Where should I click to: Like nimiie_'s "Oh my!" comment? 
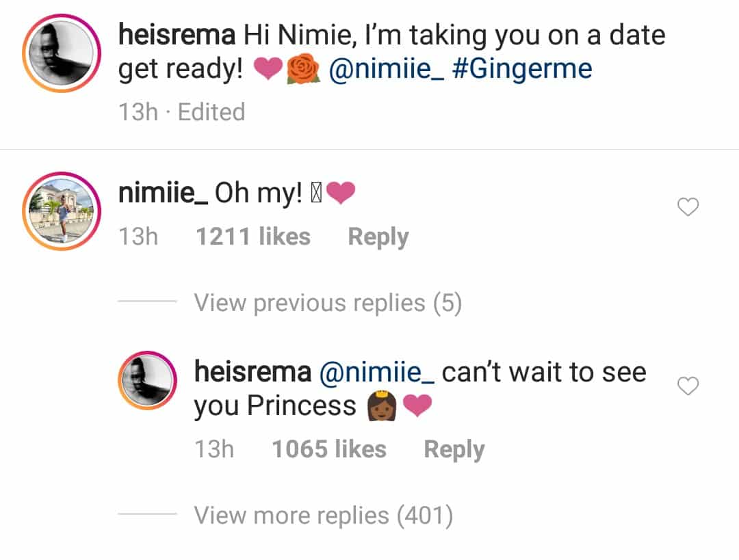pos(687,206)
